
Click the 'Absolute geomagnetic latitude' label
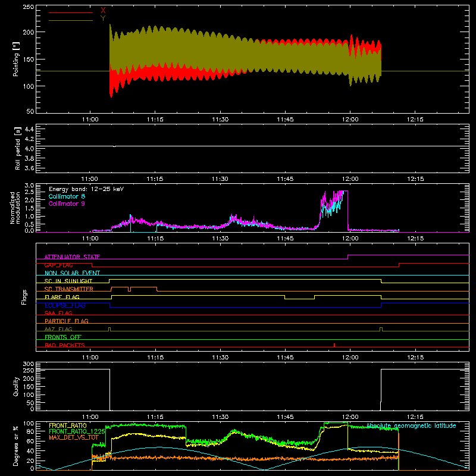pyautogui.click(x=411, y=426)
